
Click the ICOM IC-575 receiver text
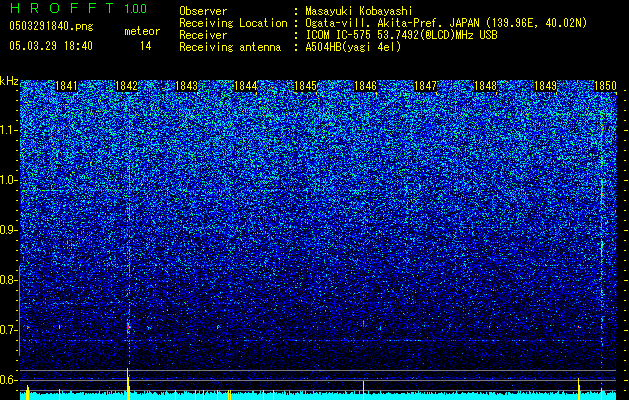[x=401, y=35]
